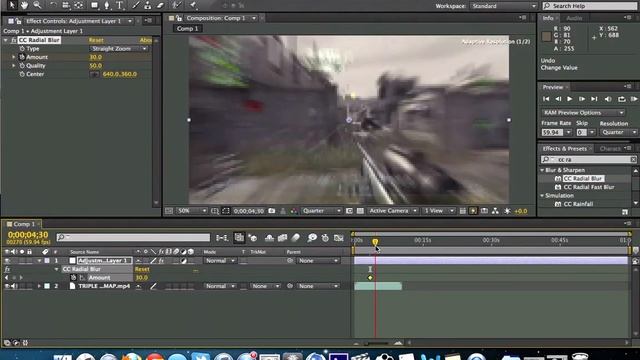This screenshot has width=640, height=360.
Task: Open the viewer Quarter resolution dropdown
Action: click(321, 211)
